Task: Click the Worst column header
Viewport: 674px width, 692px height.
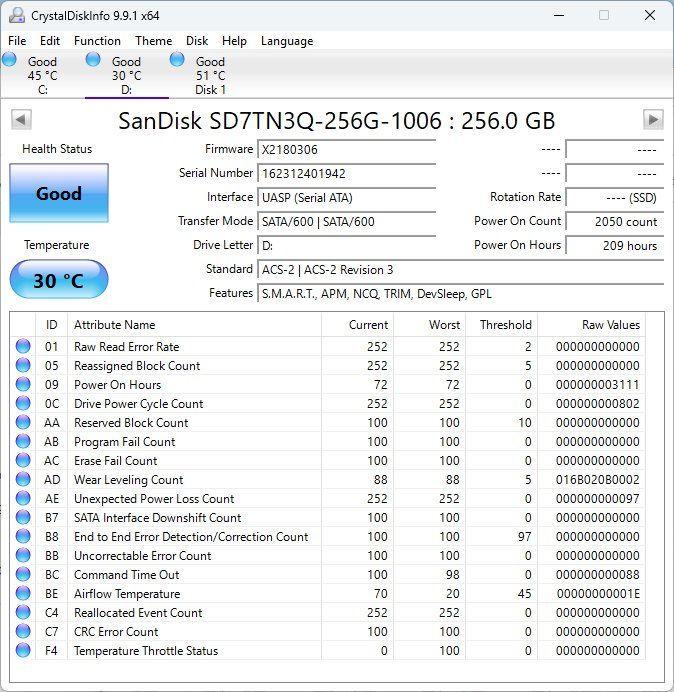Action: (x=429, y=325)
